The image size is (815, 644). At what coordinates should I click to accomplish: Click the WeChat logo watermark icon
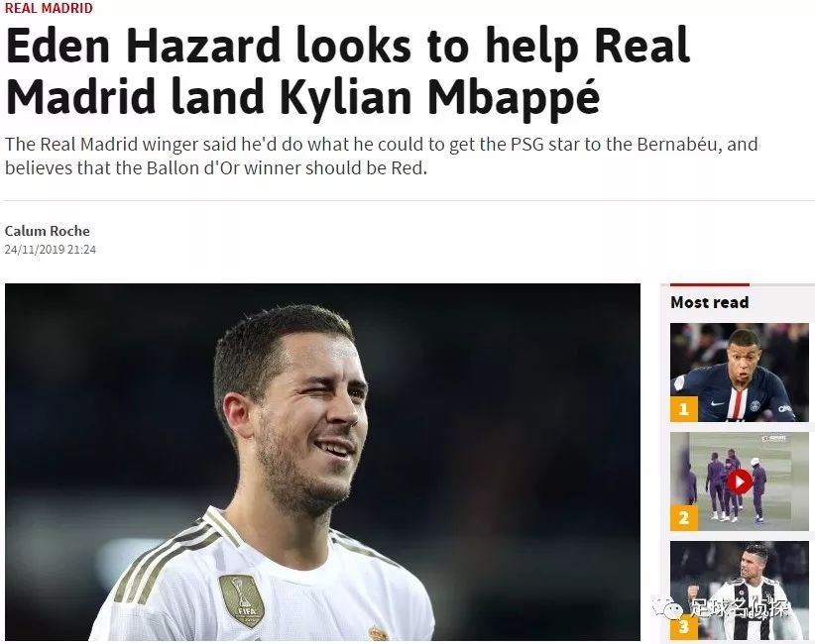coord(668,606)
